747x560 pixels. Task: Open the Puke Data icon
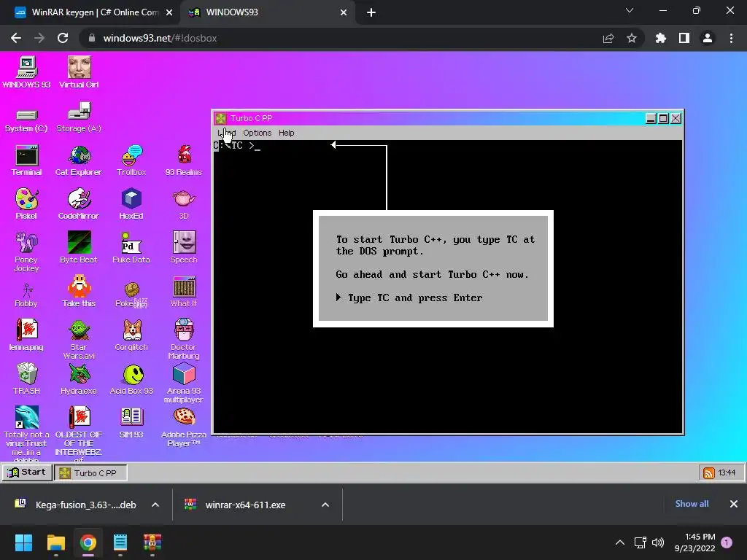pyautogui.click(x=131, y=248)
